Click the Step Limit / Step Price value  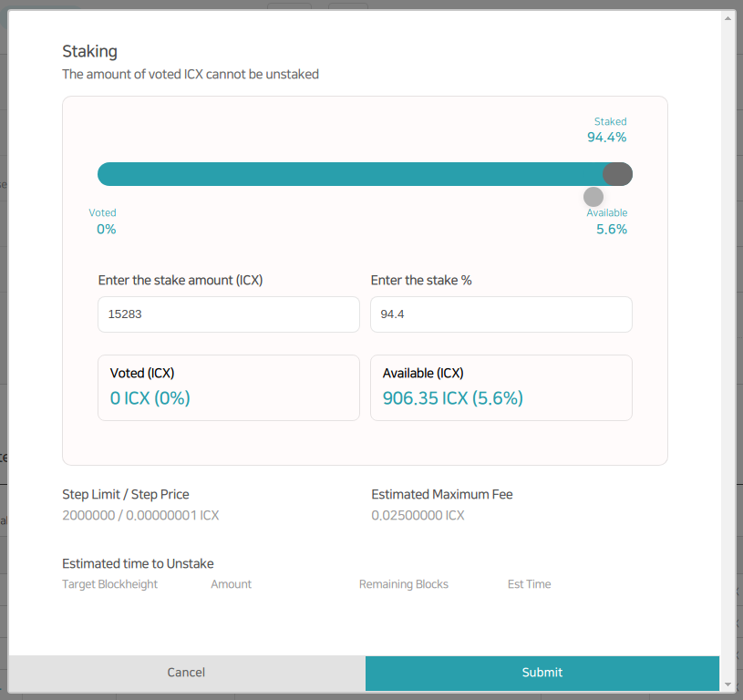pyautogui.click(x=140, y=516)
